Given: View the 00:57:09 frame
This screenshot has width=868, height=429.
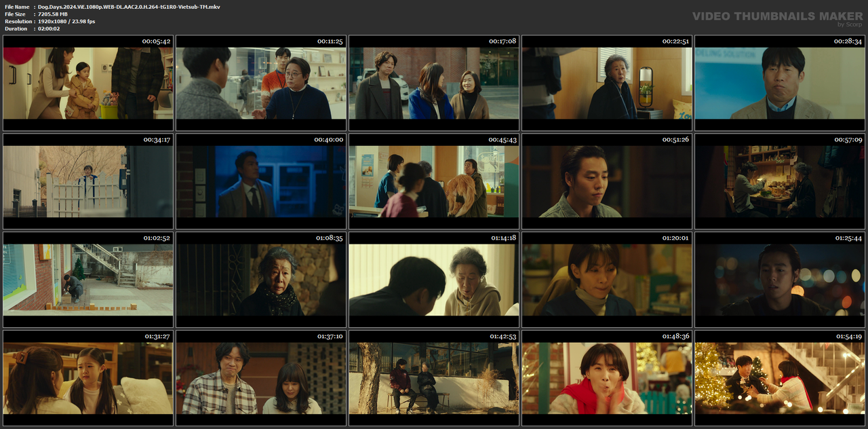Looking at the screenshot, I should (780, 181).
